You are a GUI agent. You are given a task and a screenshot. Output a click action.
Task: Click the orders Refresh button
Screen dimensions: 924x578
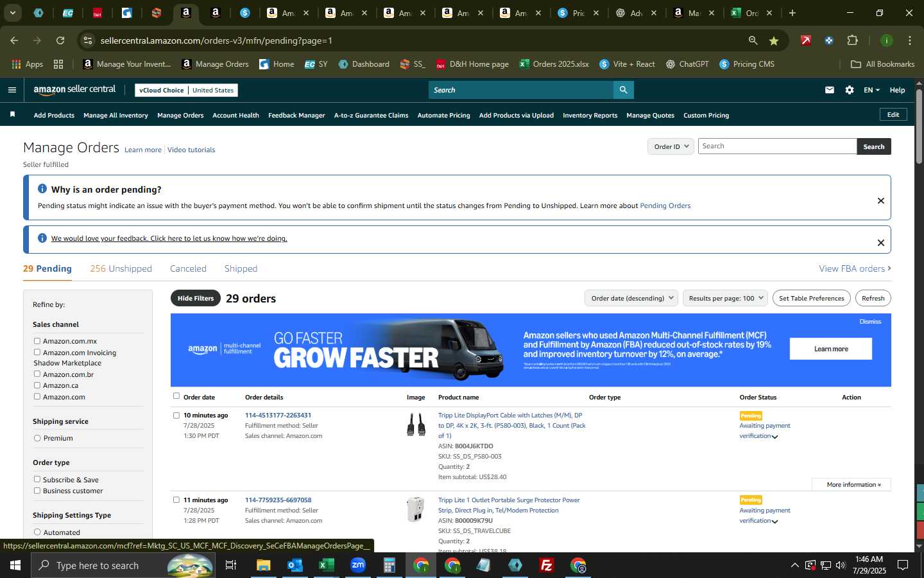click(x=873, y=298)
